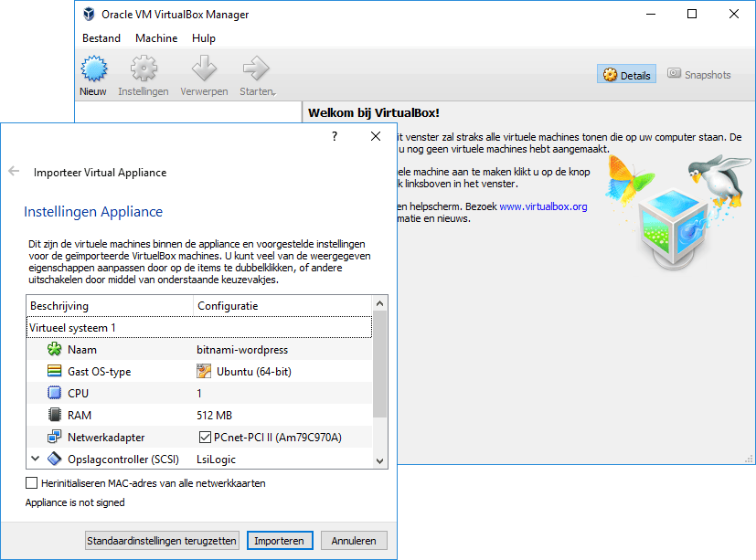
Task: Click the Annuleren button
Action: click(354, 541)
